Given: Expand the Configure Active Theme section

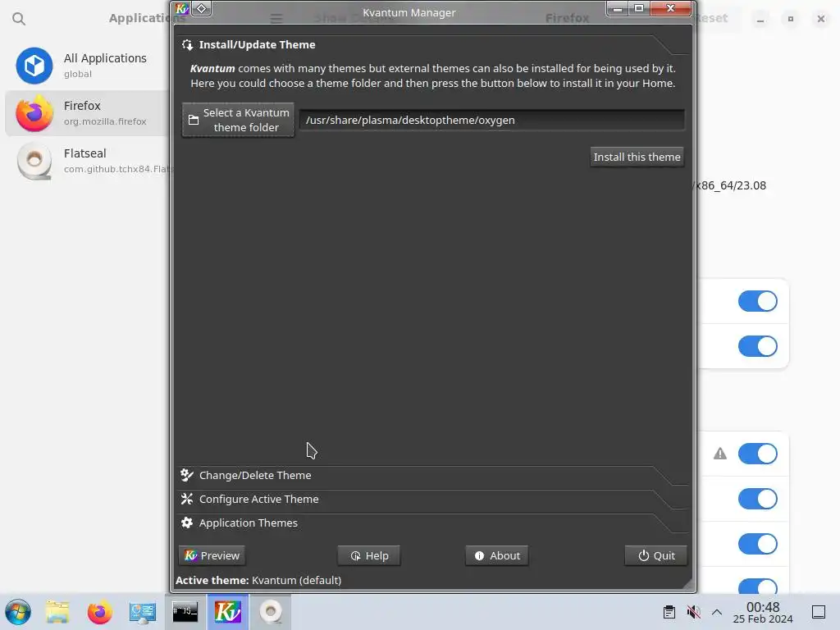Looking at the screenshot, I should [x=433, y=499].
